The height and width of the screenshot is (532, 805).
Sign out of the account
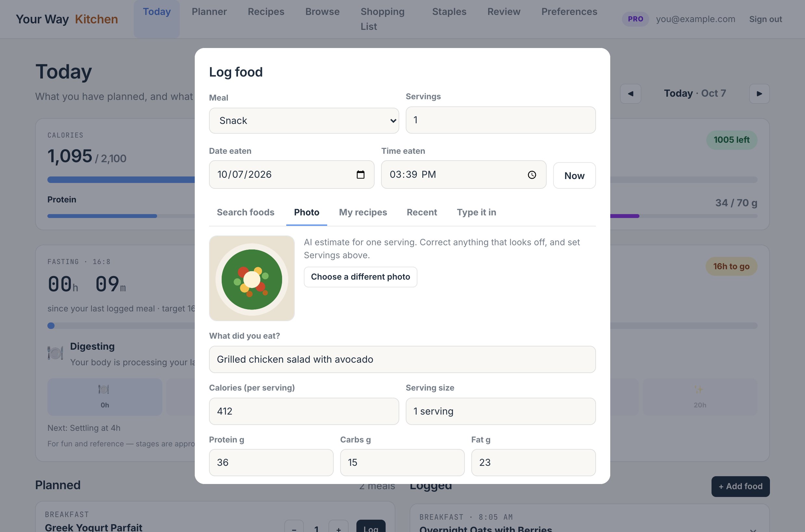click(x=765, y=19)
